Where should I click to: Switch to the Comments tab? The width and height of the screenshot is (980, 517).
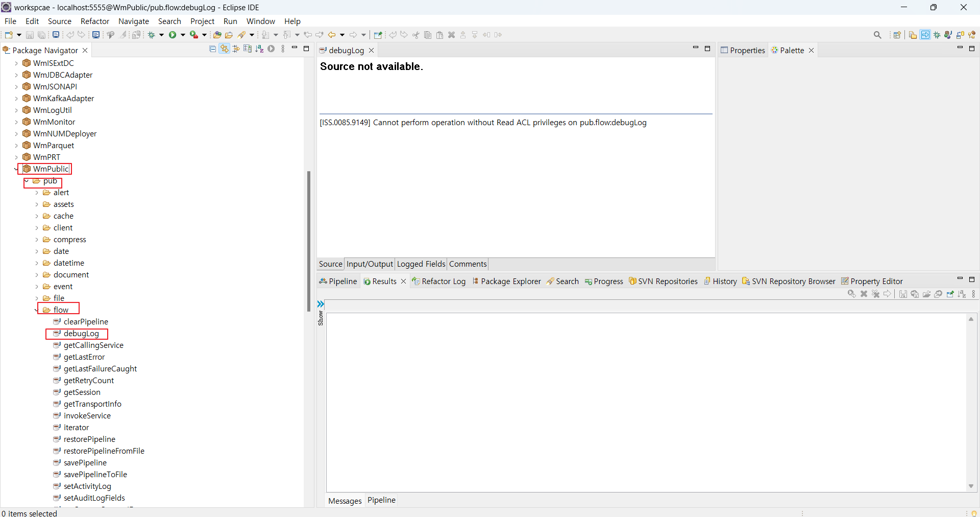click(x=468, y=264)
